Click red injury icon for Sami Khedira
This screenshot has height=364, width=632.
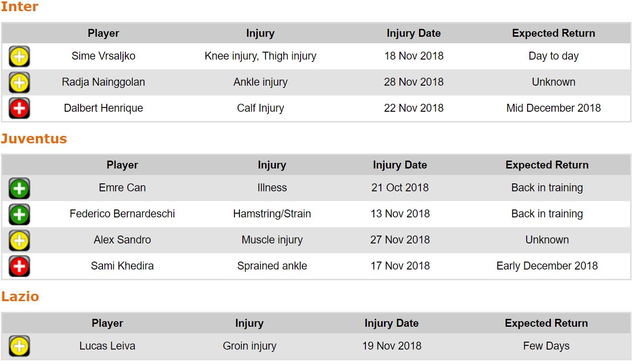pyautogui.click(x=19, y=266)
